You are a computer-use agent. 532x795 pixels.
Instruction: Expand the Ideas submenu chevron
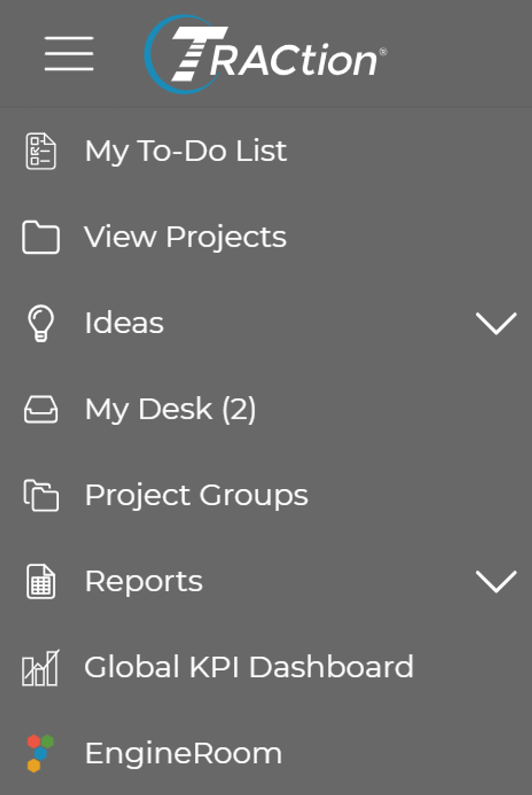[x=496, y=323]
